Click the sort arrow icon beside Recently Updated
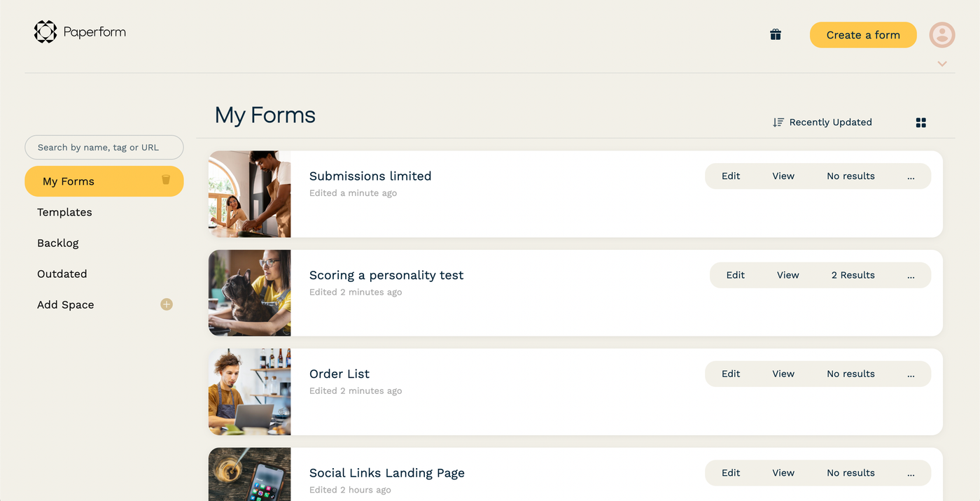 (778, 122)
